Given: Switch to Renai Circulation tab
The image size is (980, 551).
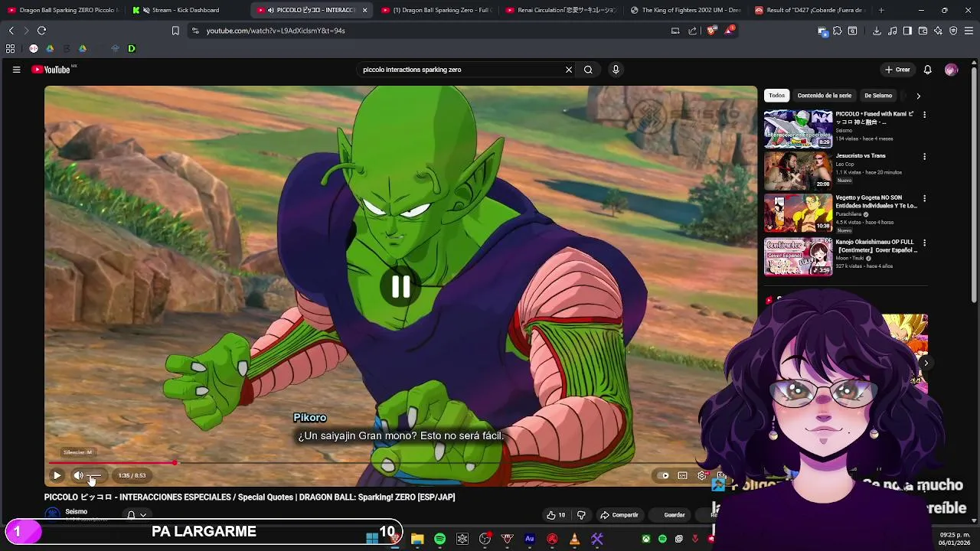Looking at the screenshot, I should [x=562, y=10].
